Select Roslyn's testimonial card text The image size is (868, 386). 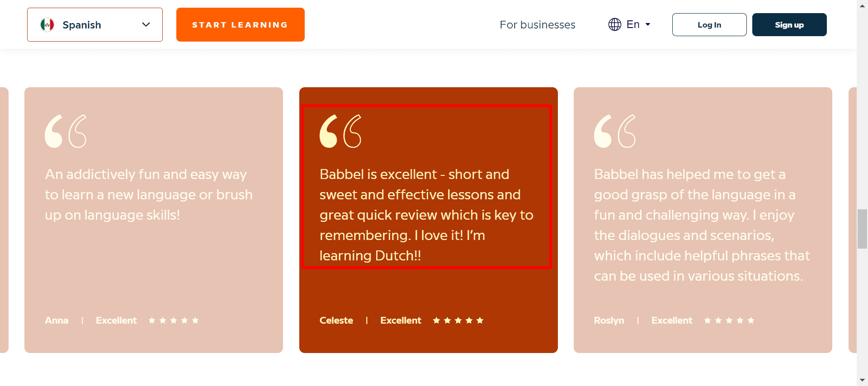pyautogui.click(x=702, y=225)
